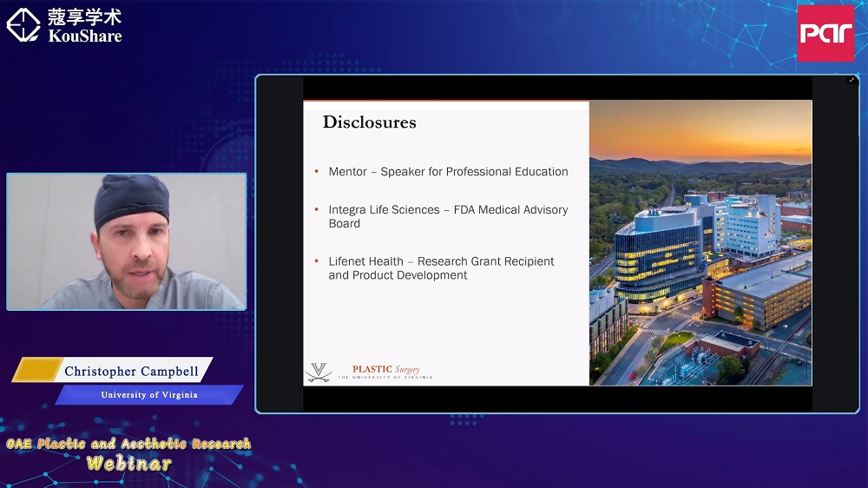Click the University of Virginia affiliation label
Image resolution: width=868 pixels, height=488 pixels.
click(149, 395)
